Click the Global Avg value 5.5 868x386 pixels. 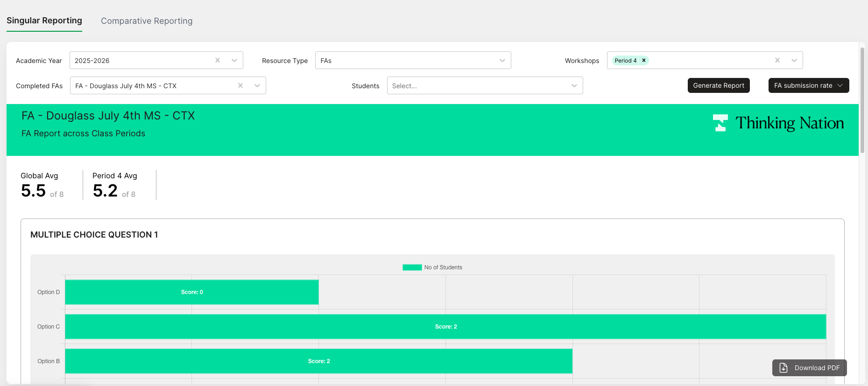(33, 190)
